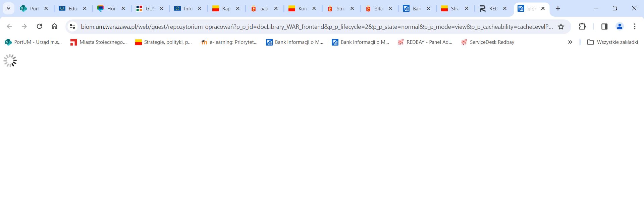
Task: Switch to the GUS tab
Action: click(146, 9)
